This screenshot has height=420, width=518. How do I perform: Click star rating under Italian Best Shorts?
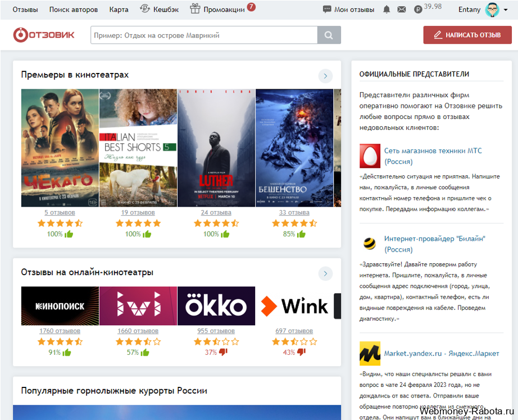[138, 223]
